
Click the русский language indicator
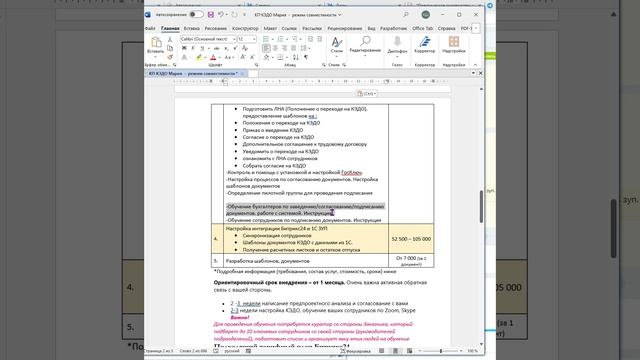point(232,351)
